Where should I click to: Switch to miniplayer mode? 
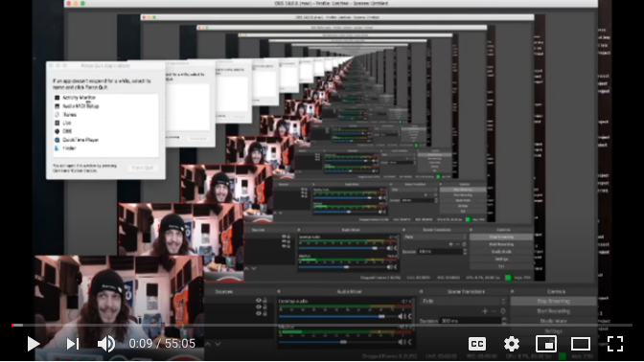coord(546,344)
